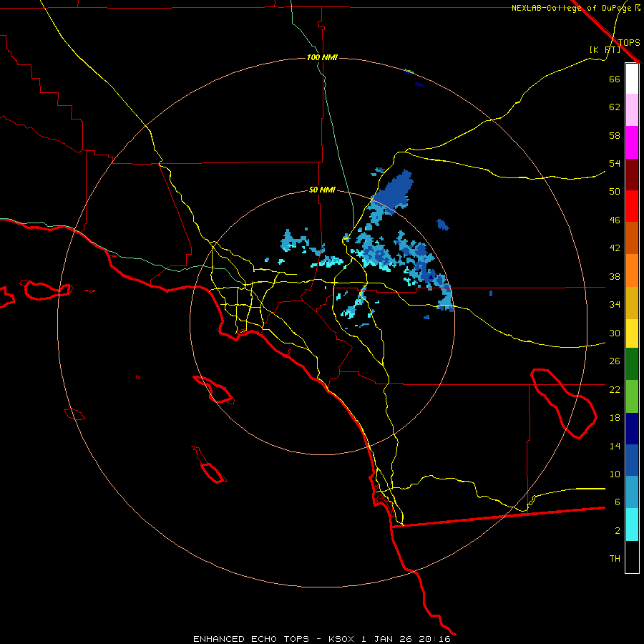
Task: Click the bright orange legend swatch
Action: tap(632, 270)
